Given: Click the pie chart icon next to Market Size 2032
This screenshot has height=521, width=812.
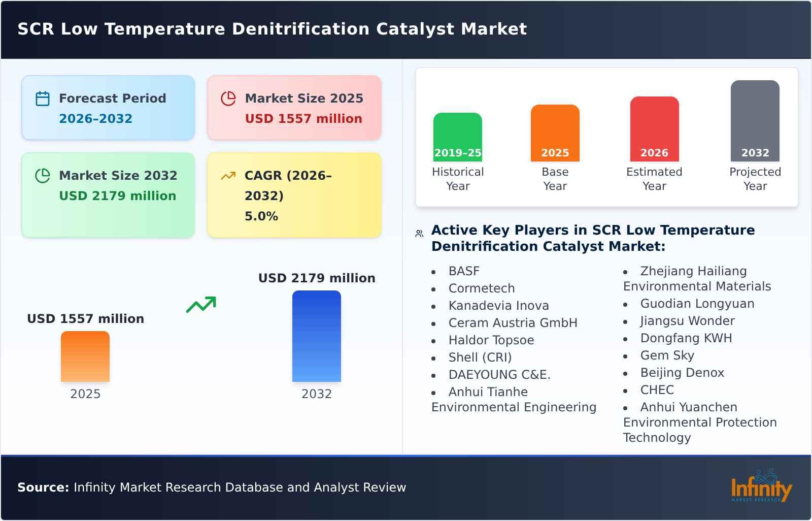Looking at the screenshot, I should click(43, 176).
